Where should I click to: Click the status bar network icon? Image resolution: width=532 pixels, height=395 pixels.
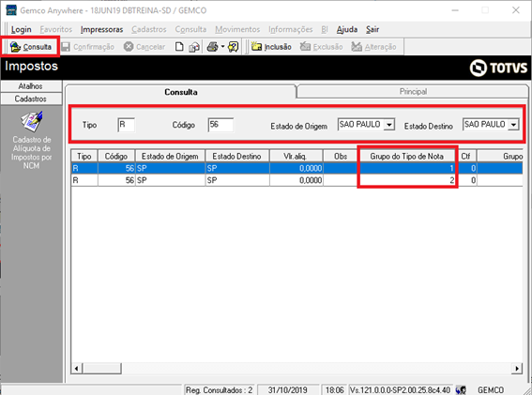[x=461, y=390]
